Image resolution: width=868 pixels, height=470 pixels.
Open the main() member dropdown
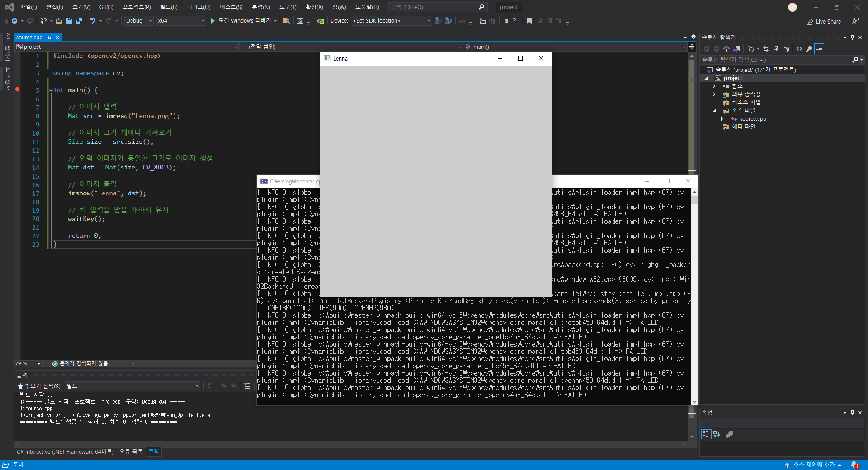pyautogui.click(x=576, y=47)
